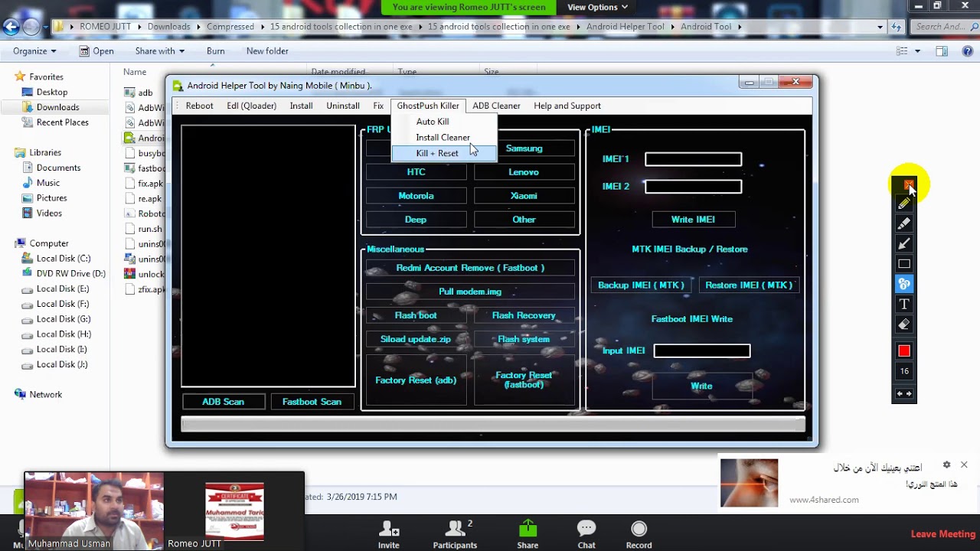Click Flash Recovery button
Viewport: 980px width, 551px height.
point(524,315)
